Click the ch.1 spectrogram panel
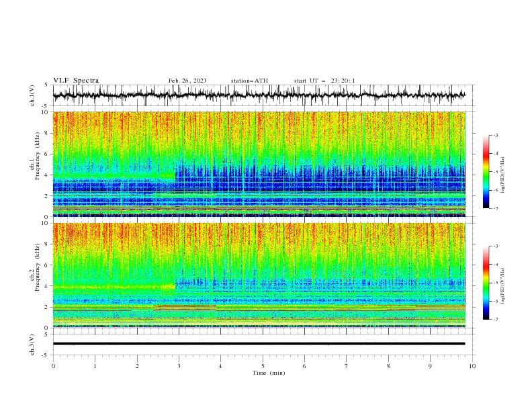 (x=259, y=164)
